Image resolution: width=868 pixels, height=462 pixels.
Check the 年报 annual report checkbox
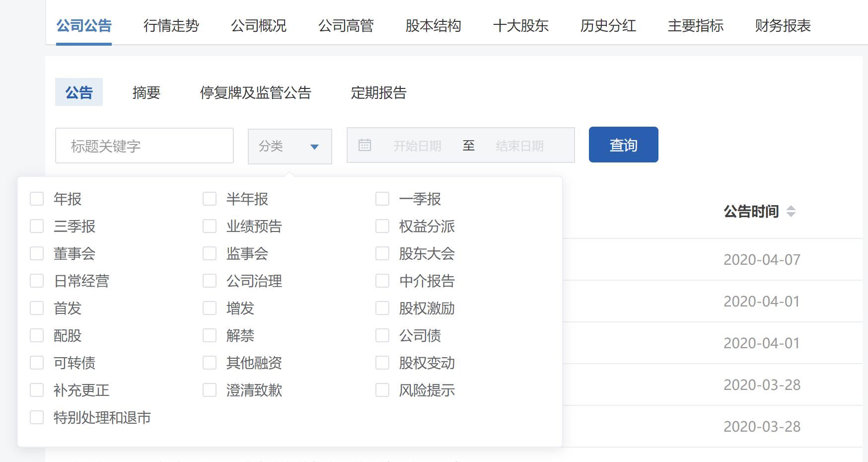pos(36,198)
